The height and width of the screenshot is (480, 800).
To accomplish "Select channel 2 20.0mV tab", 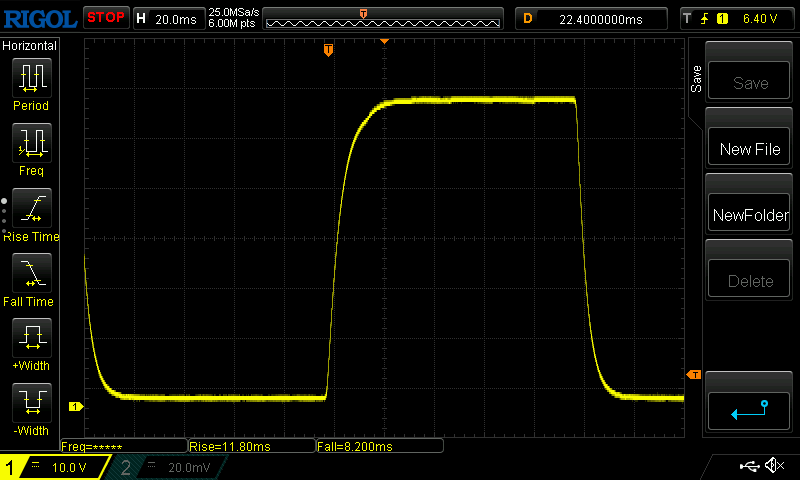I will pos(167,467).
